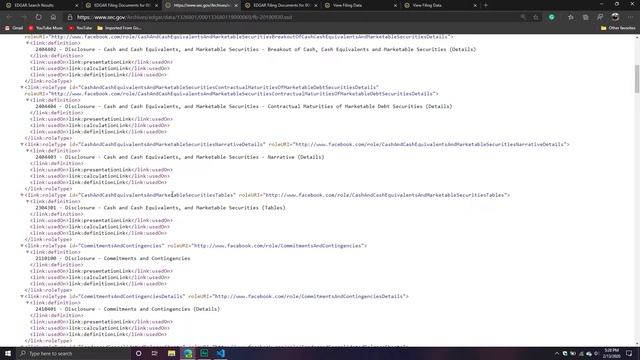Click text 2404402 Disclosure Breakout of Cash line
The image size is (640, 360).
(256, 49)
